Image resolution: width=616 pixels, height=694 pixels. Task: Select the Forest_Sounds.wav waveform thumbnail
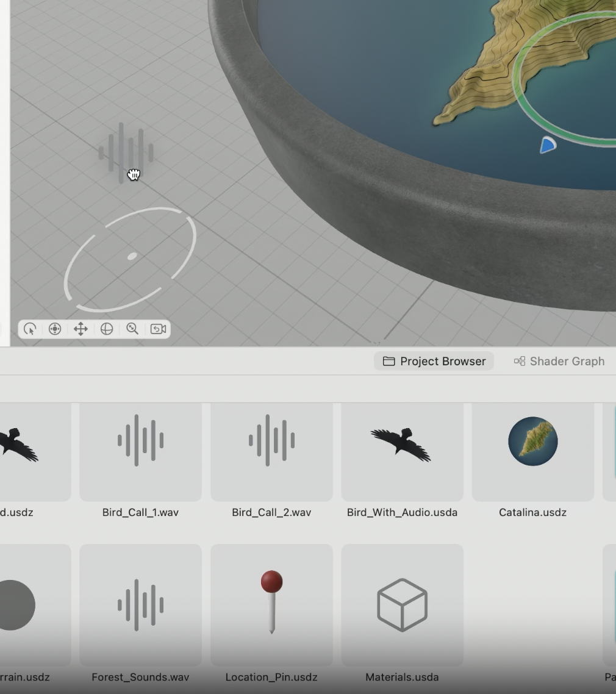pyautogui.click(x=140, y=605)
